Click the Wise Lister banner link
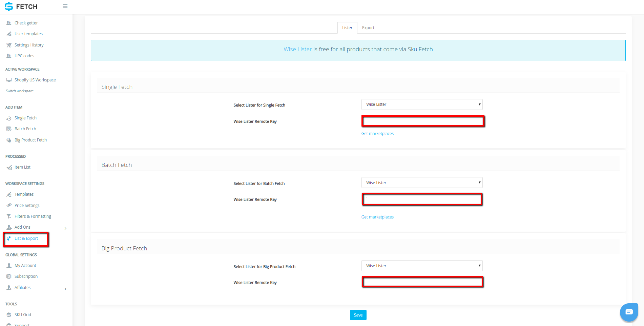Image resolution: width=644 pixels, height=326 pixels. [x=297, y=49]
